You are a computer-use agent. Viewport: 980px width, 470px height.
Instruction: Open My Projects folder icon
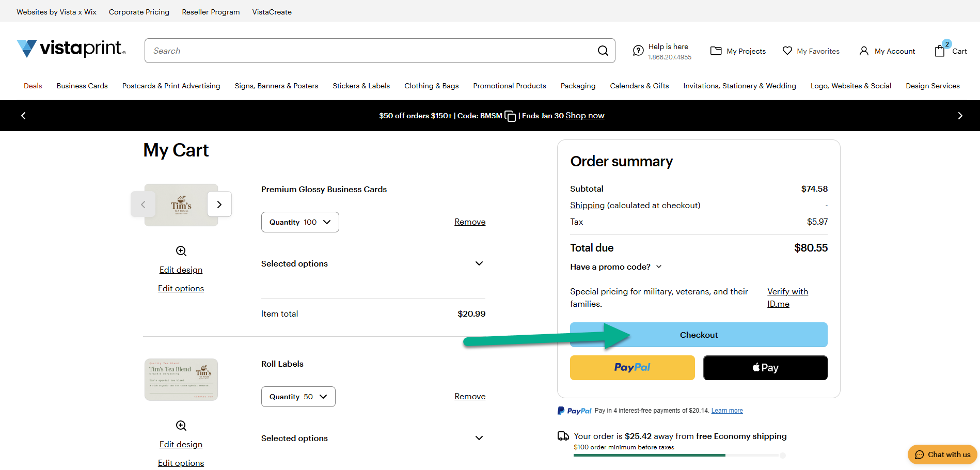click(716, 51)
